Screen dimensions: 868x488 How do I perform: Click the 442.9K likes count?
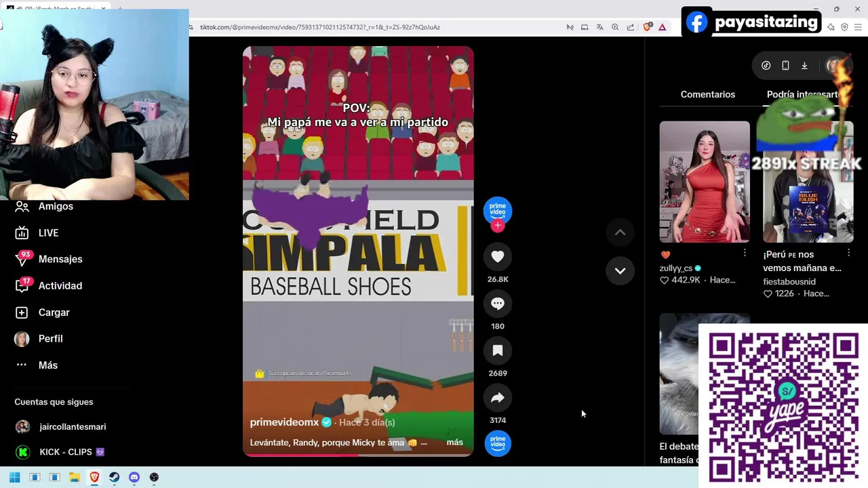[x=685, y=280]
